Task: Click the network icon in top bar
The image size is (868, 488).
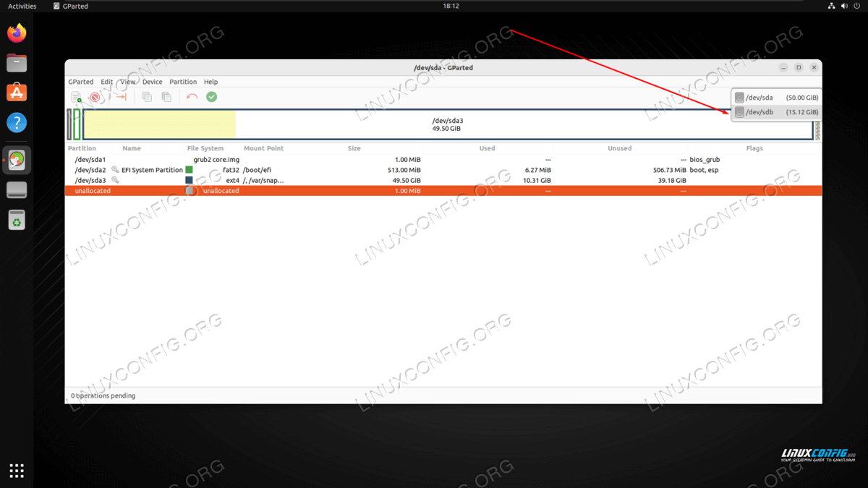Action: pos(831,6)
